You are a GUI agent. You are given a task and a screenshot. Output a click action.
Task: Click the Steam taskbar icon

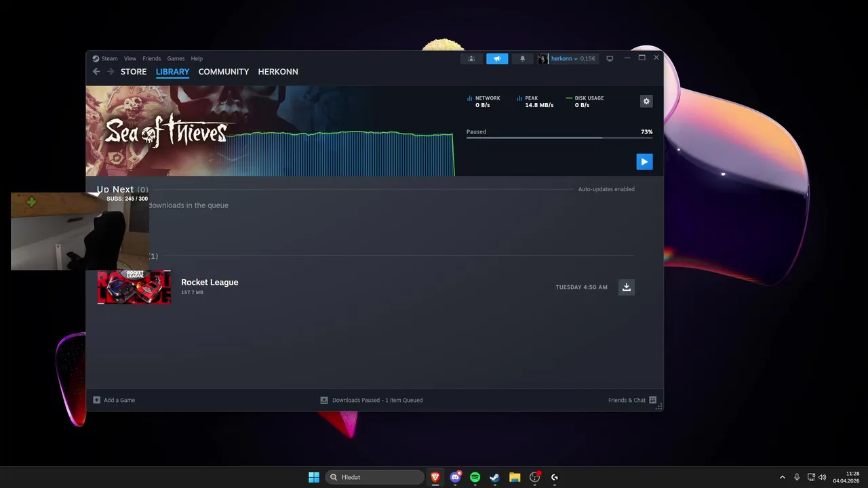[495, 477]
